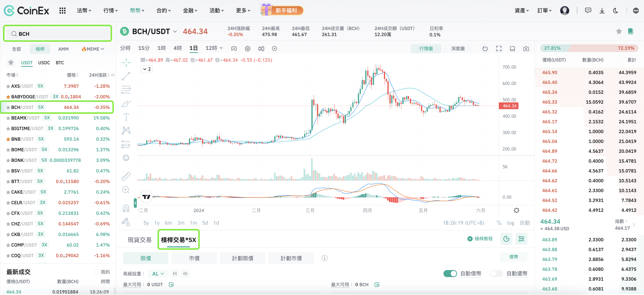
Task: Open the apps grid menu icon
Action: pos(62,11)
